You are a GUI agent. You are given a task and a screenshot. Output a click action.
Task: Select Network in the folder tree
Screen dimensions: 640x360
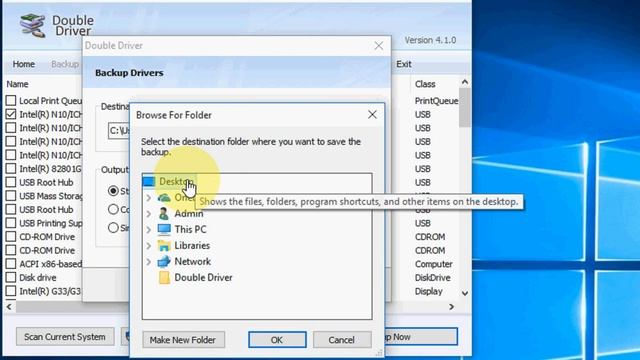(x=192, y=261)
